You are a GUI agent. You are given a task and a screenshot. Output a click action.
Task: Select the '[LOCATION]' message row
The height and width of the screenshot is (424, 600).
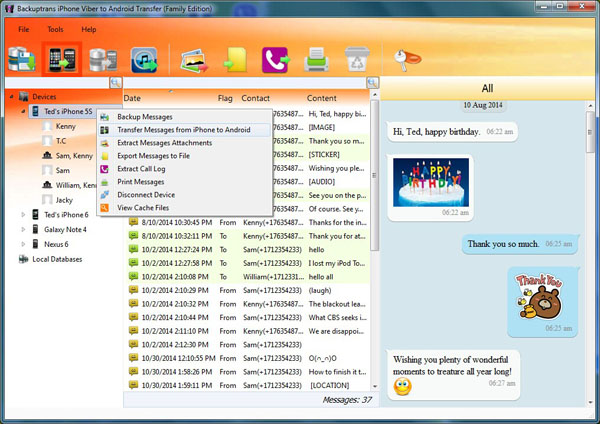(x=248, y=385)
